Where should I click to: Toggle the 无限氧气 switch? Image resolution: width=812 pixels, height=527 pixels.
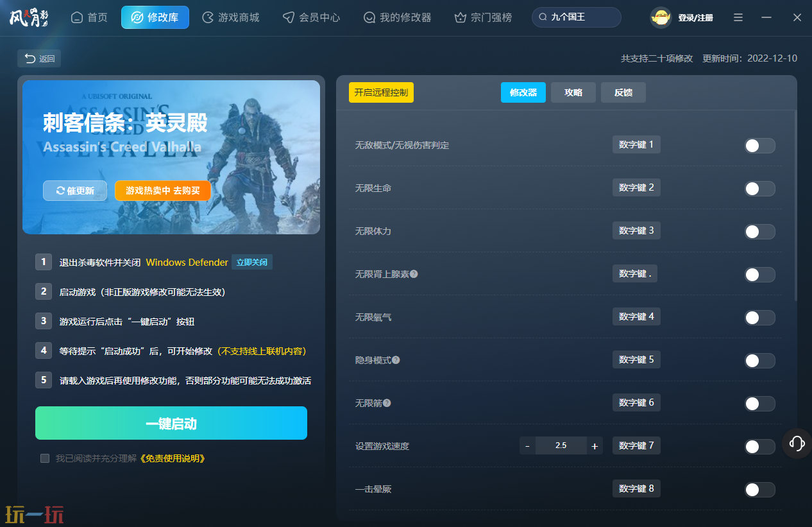pyautogui.click(x=759, y=318)
